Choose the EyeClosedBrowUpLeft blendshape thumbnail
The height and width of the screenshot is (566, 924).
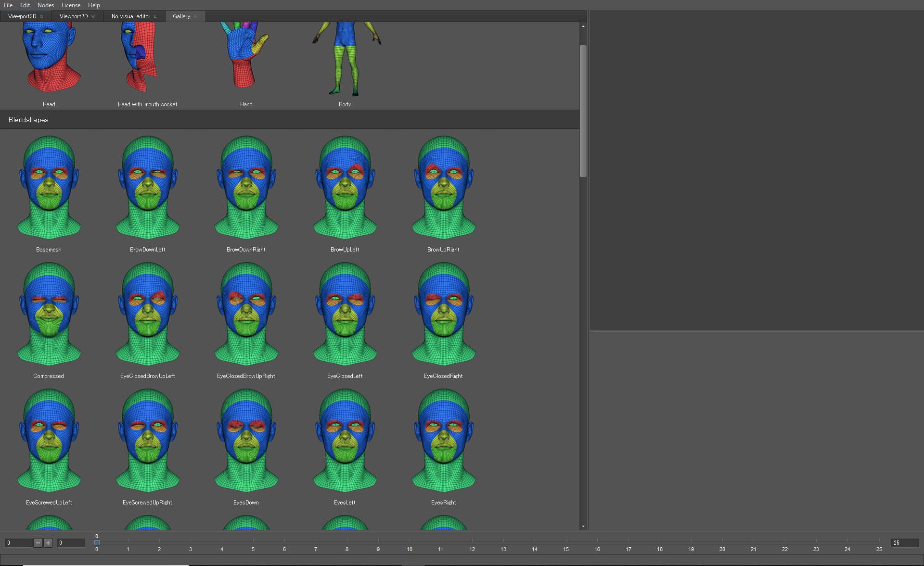click(148, 314)
